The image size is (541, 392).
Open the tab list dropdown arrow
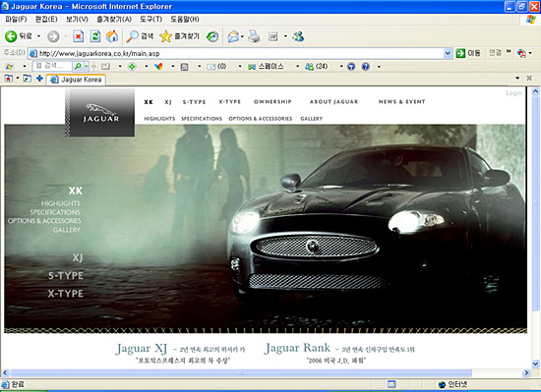[517, 79]
